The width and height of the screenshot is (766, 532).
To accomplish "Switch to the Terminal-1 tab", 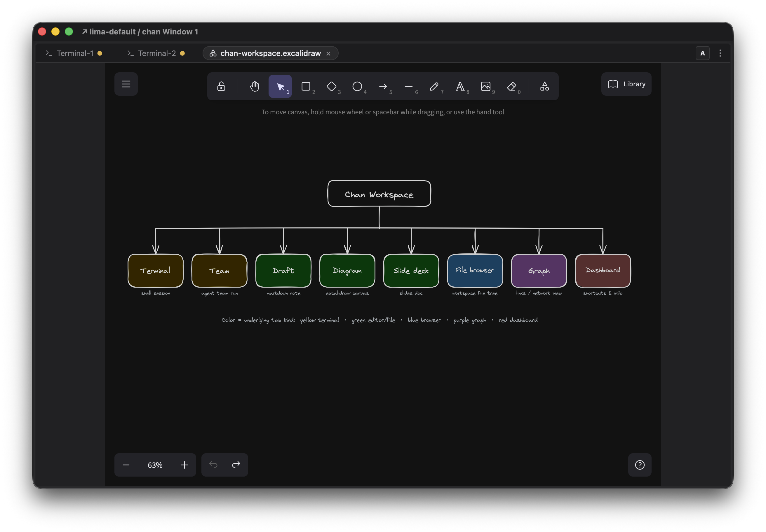I will pos(74,53).
